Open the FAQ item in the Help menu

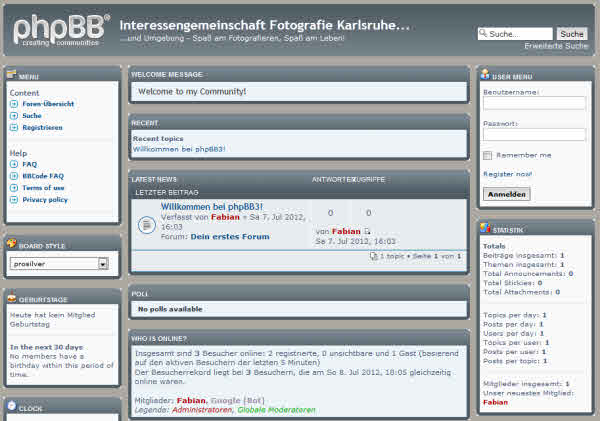tap(29, 164)
